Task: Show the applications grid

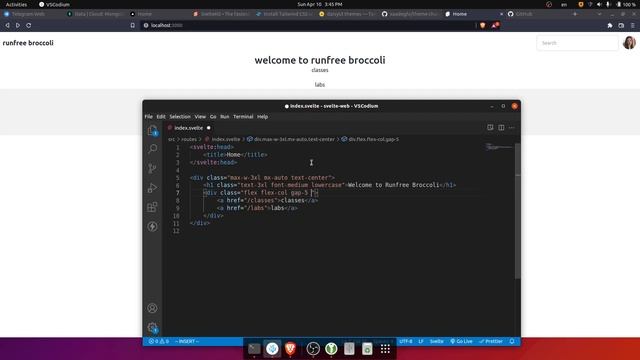Action: [385, 349]
